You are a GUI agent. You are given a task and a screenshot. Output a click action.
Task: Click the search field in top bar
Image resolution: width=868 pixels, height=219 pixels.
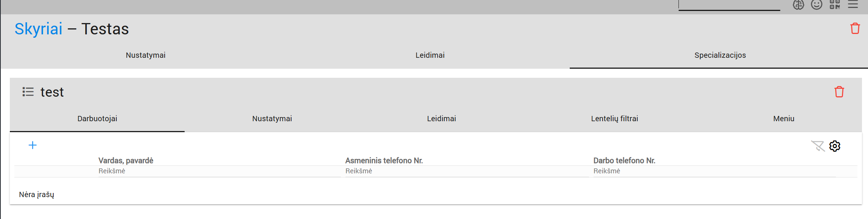tap(729, 5)
